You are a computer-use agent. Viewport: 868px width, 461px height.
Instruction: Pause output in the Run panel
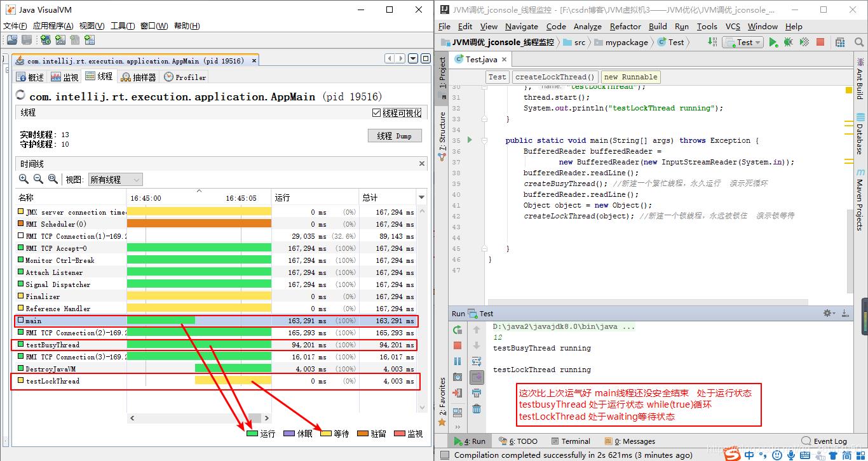pos(458,361)
